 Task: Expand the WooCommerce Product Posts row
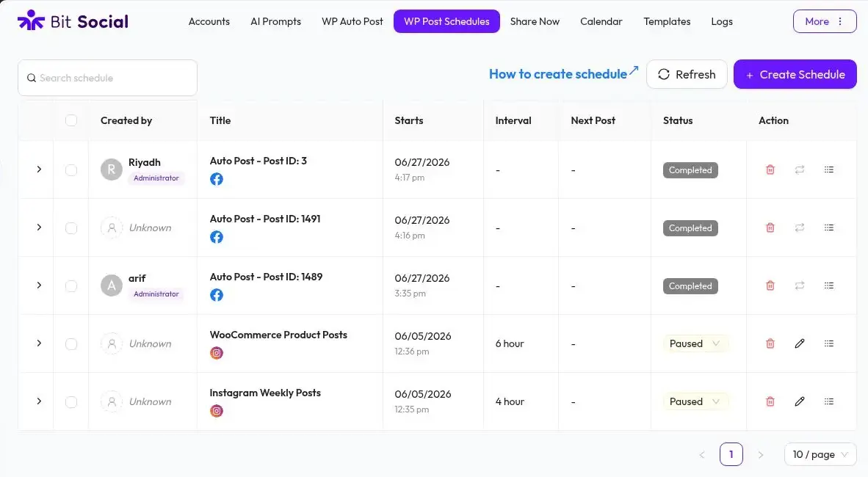click(39, 343)
